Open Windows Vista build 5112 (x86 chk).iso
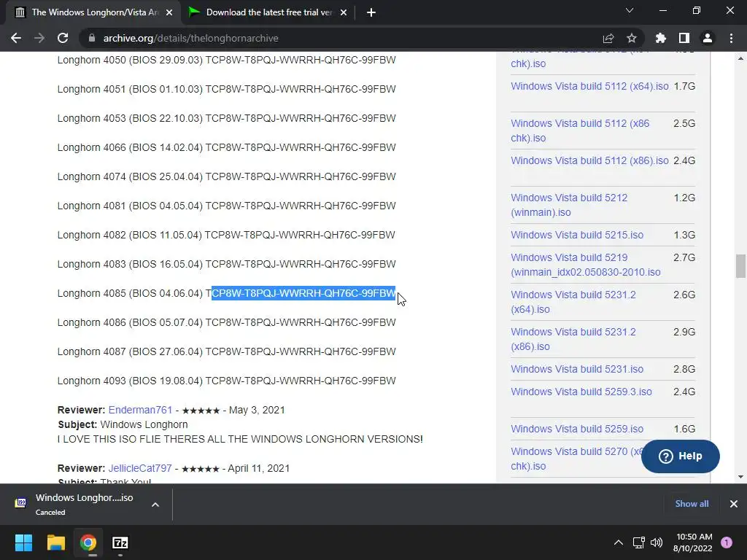This screenshot has width=747, height=560. click(x=580, y=131)
